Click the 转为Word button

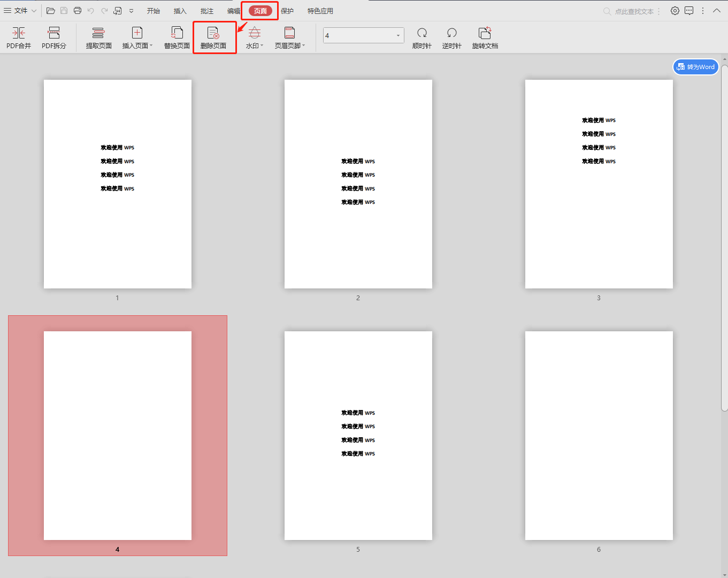click(x=696, y=67)
